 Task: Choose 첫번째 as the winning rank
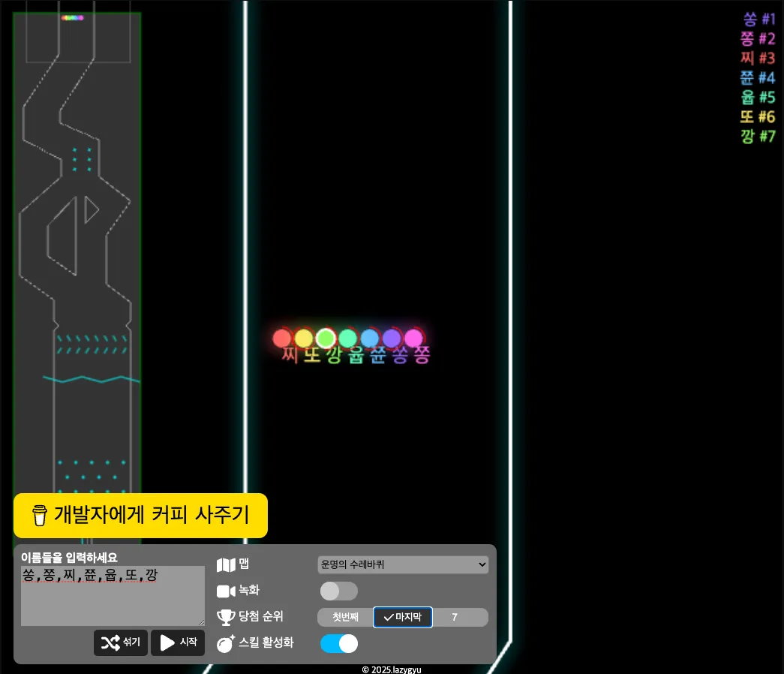345,617
